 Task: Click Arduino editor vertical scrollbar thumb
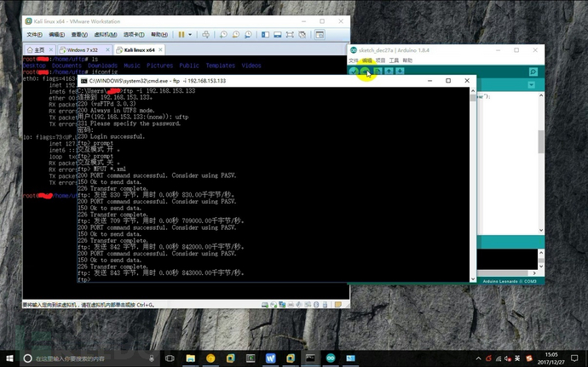coord(541,141)
